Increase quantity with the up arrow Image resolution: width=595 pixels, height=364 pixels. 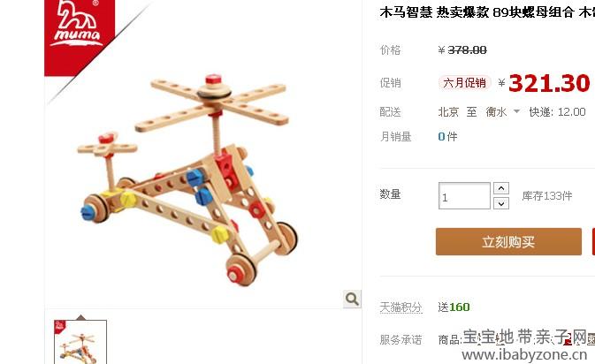pyautogui.click(x=501, y=188)
